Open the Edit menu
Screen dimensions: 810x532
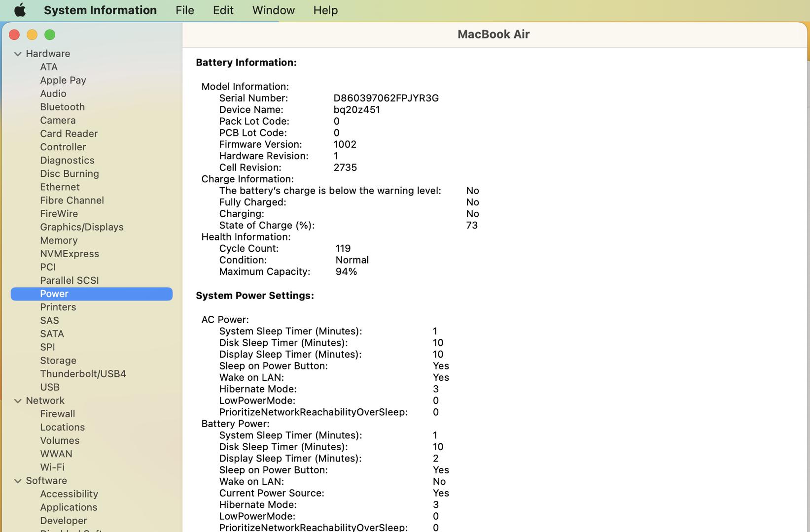(x=223, y=10)
